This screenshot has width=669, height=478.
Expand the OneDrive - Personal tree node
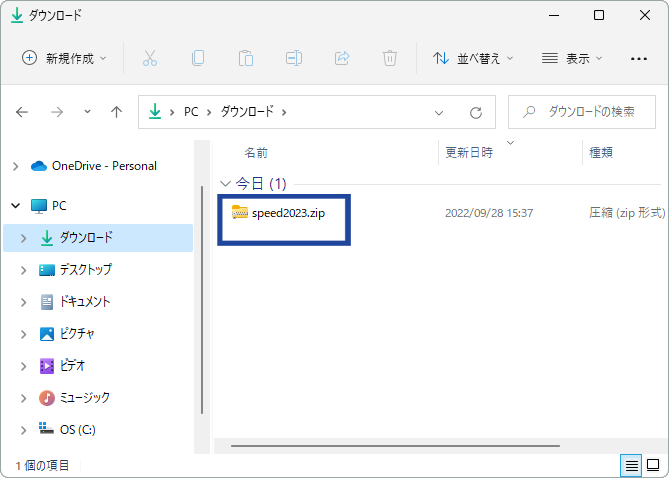[16, 166]
